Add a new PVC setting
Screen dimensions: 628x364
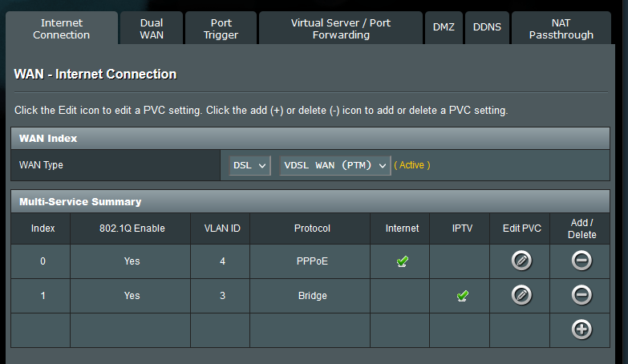(x=581, y=330)
